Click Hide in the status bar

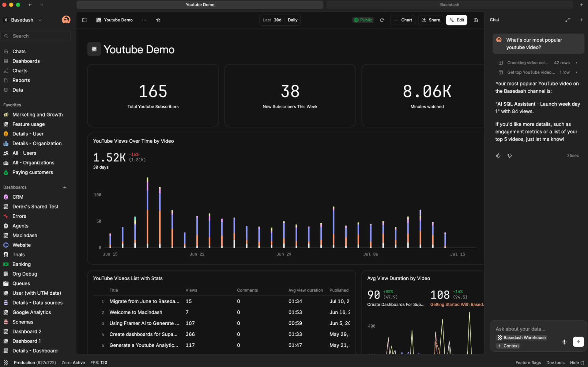click(577, 362)
